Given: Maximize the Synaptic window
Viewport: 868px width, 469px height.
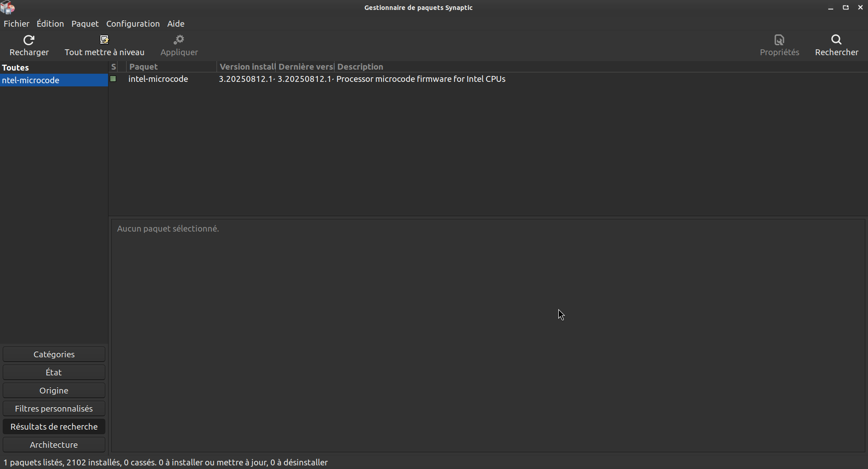Looking at the screenshot, I should point(845,8).
